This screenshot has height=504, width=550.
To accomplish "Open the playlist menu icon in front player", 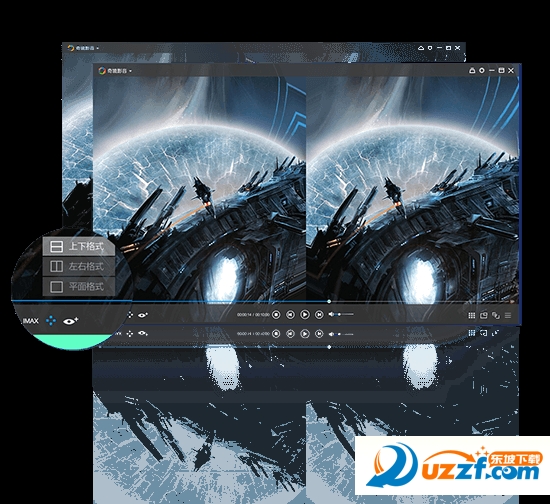I will click(508, 316).
